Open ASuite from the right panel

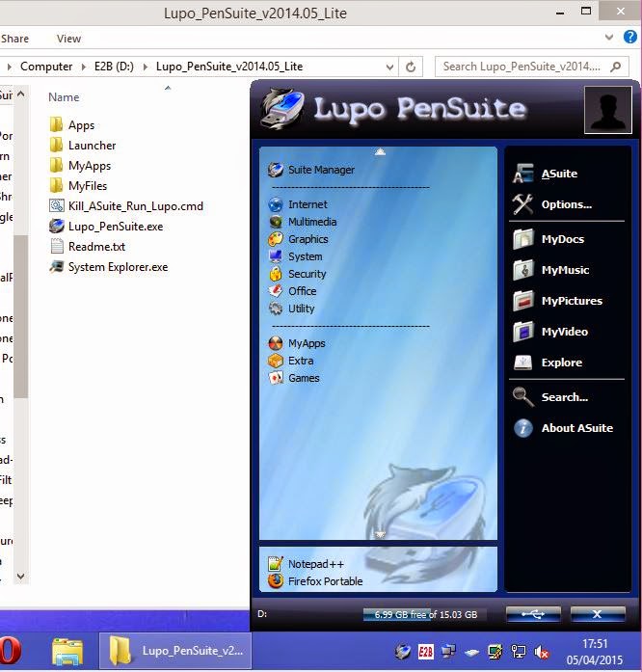click(546, 174)
